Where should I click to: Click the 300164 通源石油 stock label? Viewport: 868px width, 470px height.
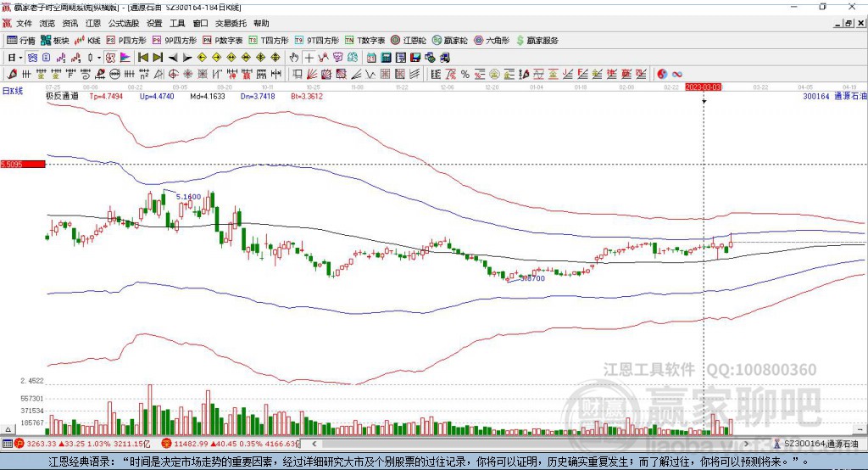point(835,96)
